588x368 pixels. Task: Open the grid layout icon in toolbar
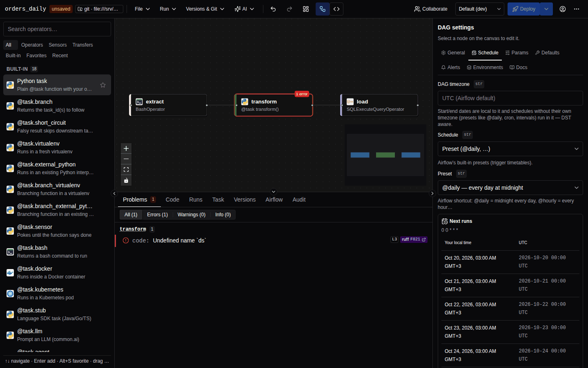click(306, 9)
